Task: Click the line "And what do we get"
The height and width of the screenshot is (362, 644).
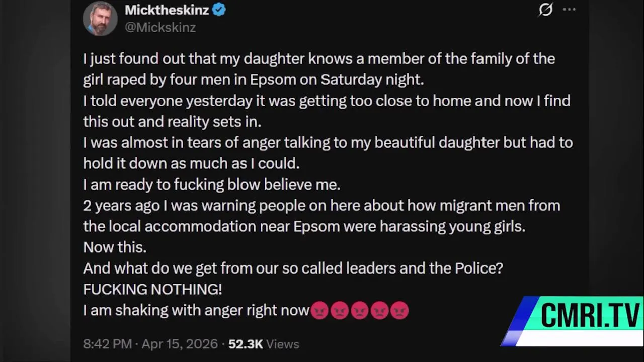Action: (x=293, y=268)
